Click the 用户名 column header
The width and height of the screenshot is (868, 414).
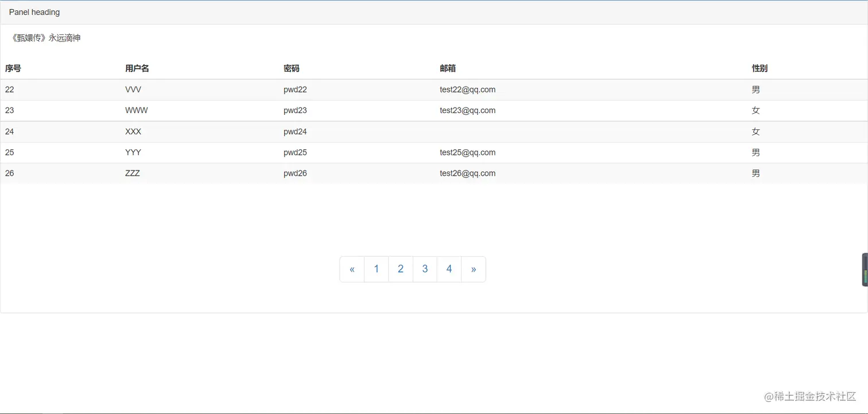pyautogui.click(x=137, y=68)
